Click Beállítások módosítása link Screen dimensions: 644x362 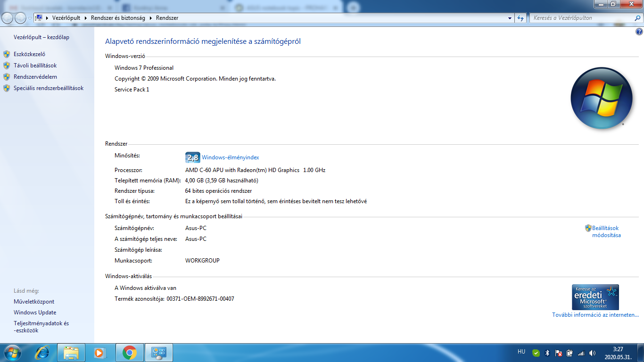coord(606,231)
